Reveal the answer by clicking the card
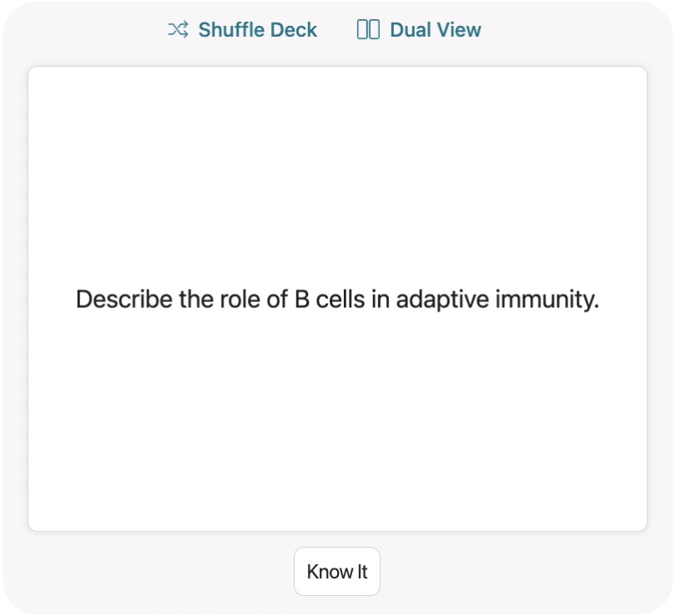This screenshot has height=616, width=676. point(337,298)
